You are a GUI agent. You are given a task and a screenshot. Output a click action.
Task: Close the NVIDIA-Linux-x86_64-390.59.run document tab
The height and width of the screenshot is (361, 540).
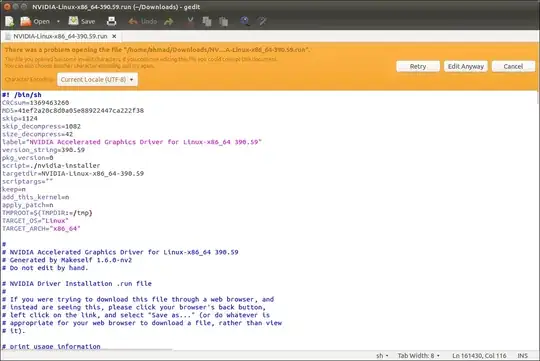[114, 36]
